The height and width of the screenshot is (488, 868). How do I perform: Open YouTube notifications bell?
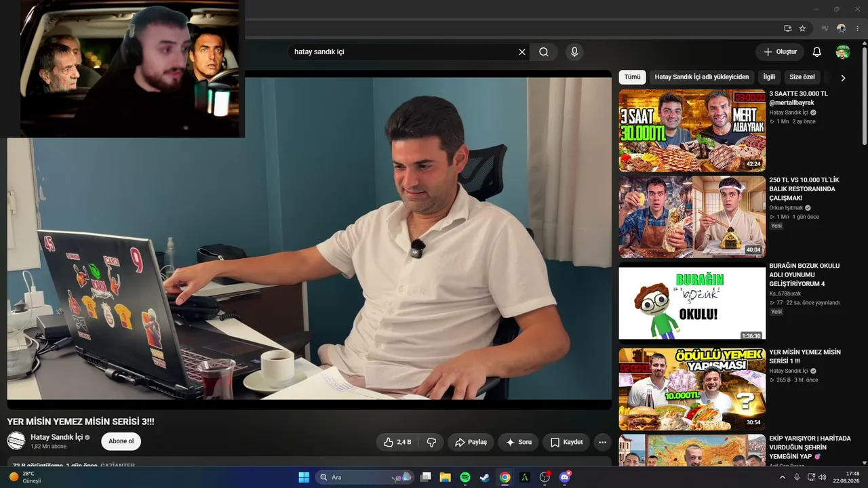[x=817, y=52]
